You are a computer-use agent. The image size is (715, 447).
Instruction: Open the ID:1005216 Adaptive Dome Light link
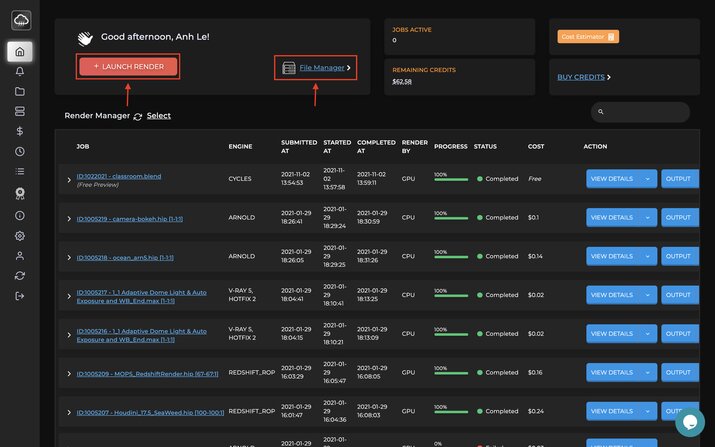tap(141, 335)
